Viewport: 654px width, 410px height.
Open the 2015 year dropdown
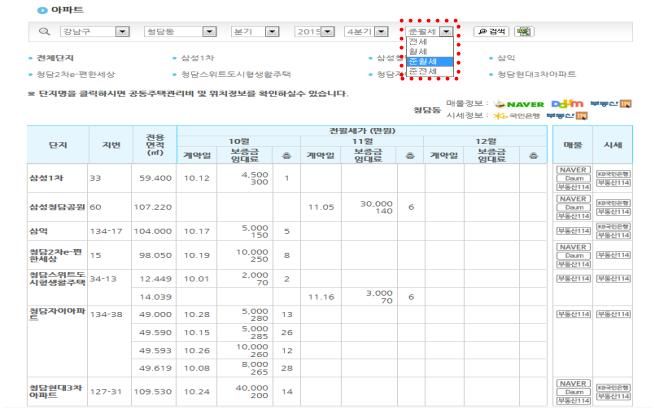coord(327,32)
